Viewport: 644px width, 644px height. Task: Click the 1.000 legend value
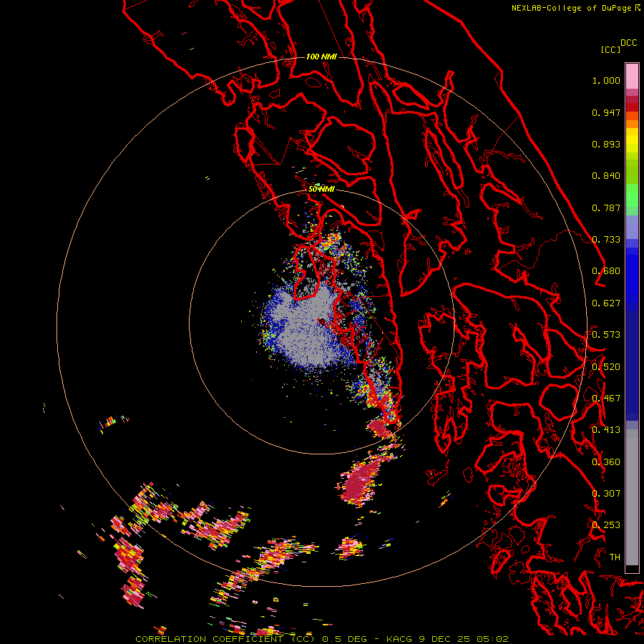click(x=606, y=80)
